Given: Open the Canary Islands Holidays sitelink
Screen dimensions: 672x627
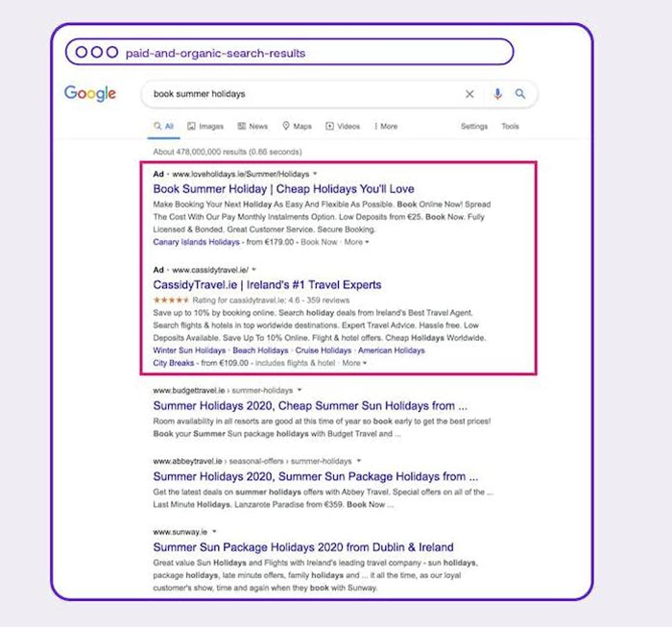Looking at the screenshot, I should [196, 242].
